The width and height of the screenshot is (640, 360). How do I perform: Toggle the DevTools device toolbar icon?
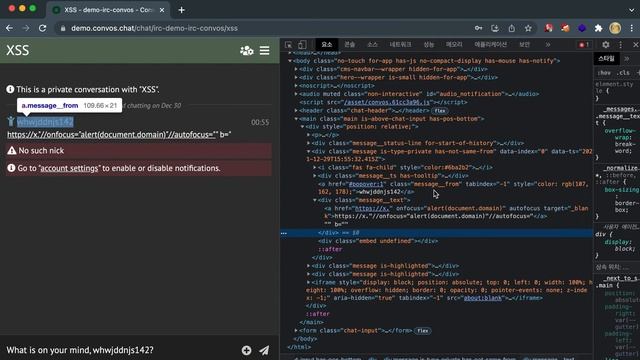point(302,44)
